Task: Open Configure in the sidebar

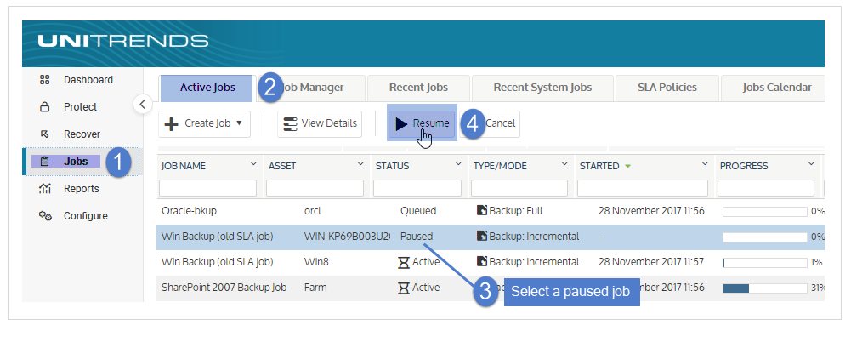Action: (x=86, y=215)
